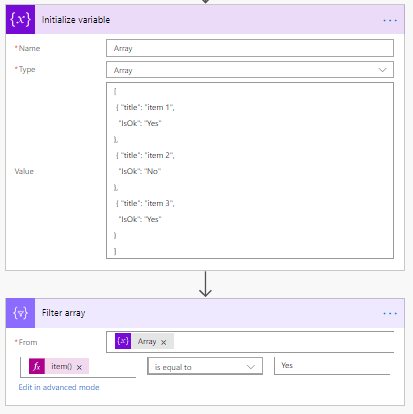Click the Name field containing Array
Screen dimensions: 413x414
click(250, 48)
